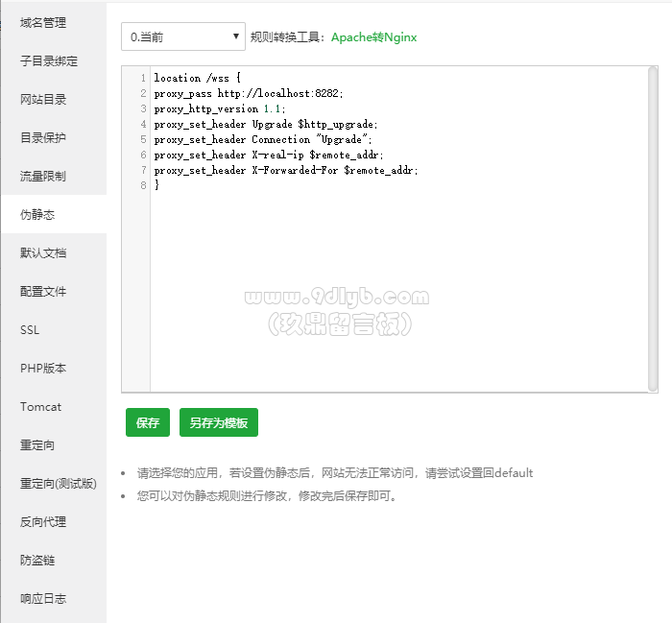
Task: Click the Upgrade $http_upgrade header line
Action: [x=266, y=124]
